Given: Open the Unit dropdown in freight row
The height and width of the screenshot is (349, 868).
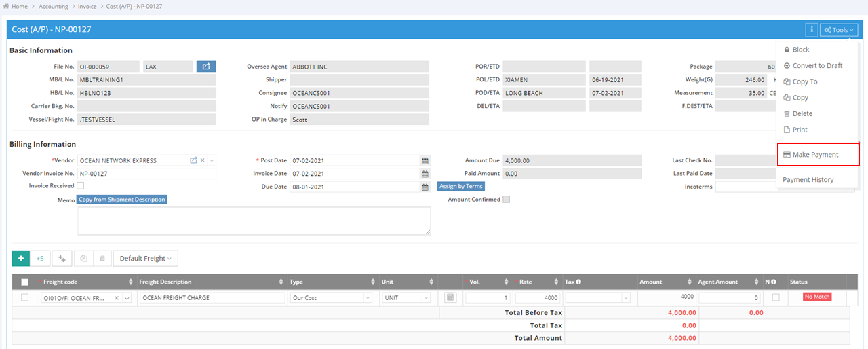Looking at the screenshot, I should pyautogui.click(x=406, y=298).
